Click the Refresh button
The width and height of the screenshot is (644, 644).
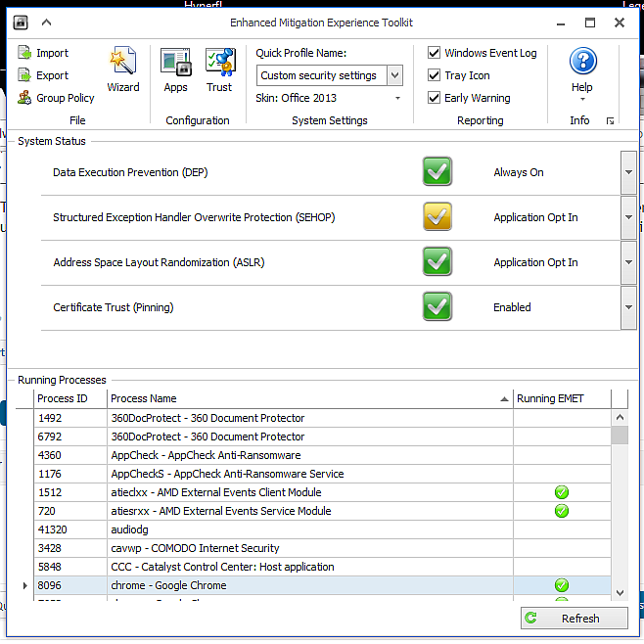coord(575,618)
